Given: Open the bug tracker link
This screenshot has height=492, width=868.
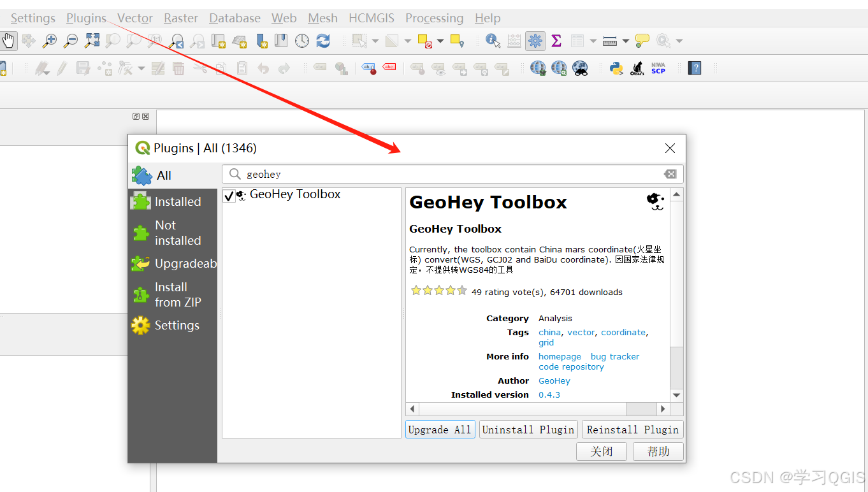Looking at the screenshot, I should pos(615,357).
